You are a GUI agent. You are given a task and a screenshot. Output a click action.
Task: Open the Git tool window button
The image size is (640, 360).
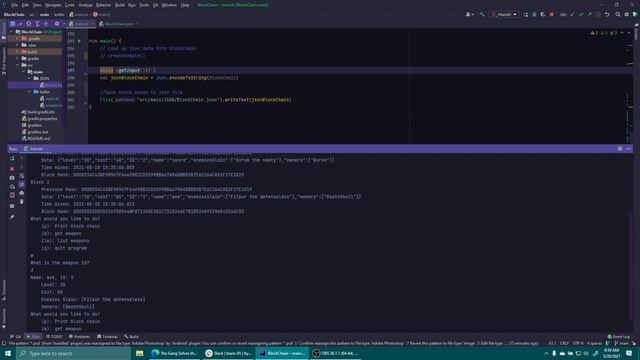[16, 337]
